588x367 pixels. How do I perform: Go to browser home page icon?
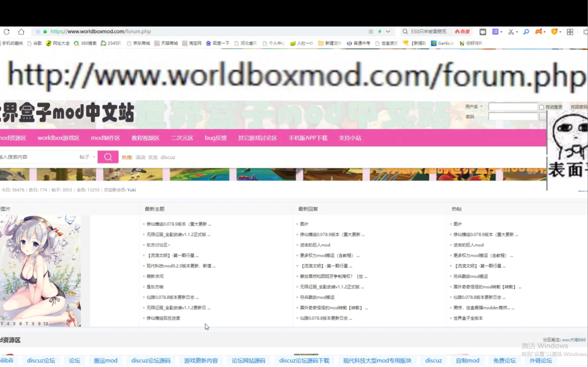(21, 32)
